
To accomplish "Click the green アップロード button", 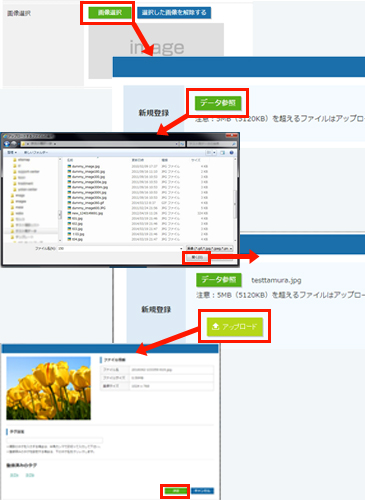I will pyautogui.click(x=235, y=326).
